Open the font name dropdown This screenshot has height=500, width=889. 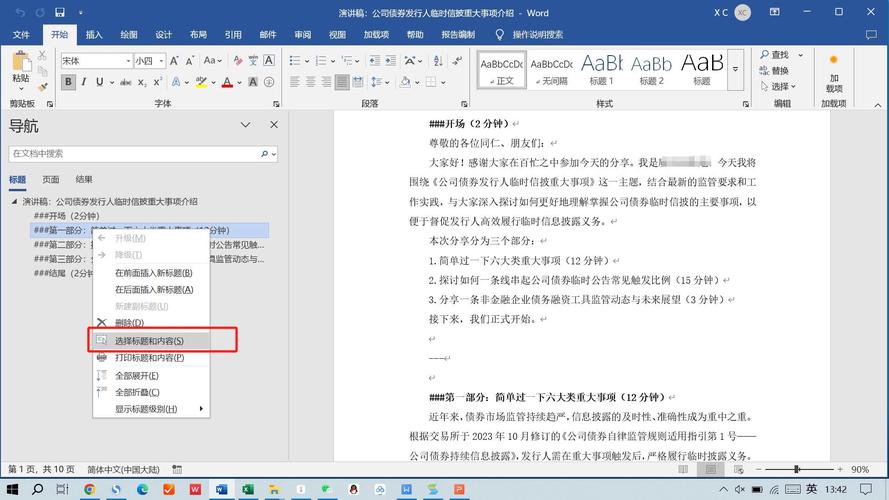tap(128, 61)
